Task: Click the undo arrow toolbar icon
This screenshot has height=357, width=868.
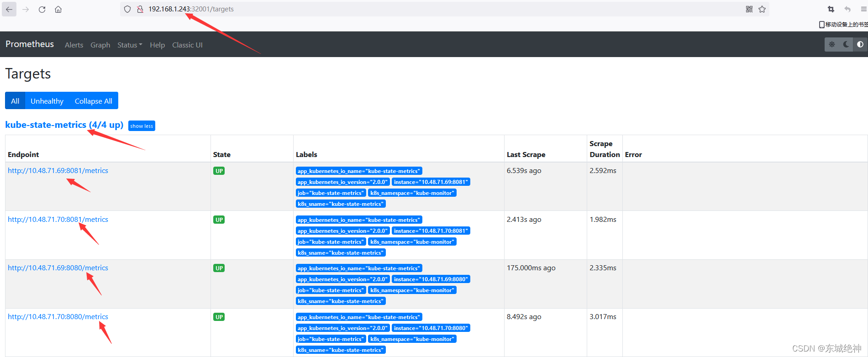Action: pos(847,9)
